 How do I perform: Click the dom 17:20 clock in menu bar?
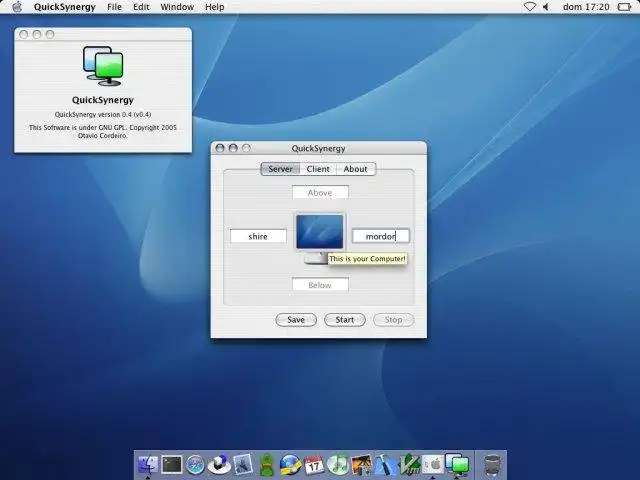(x=586, y=7)
